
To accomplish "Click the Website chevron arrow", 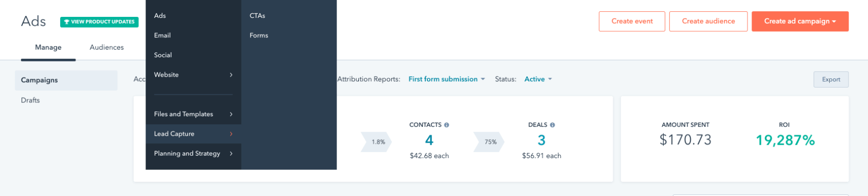I will (x=231, y=75).
